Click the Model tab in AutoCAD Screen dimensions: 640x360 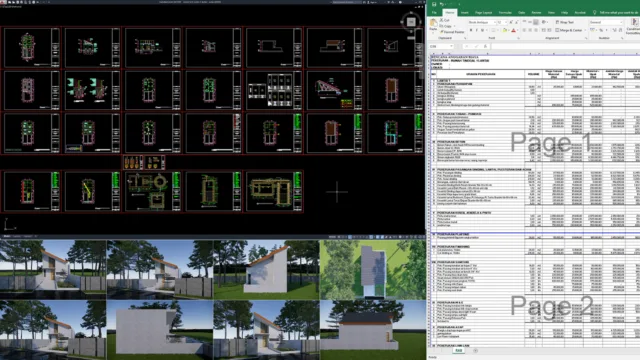tap(7, 236)
